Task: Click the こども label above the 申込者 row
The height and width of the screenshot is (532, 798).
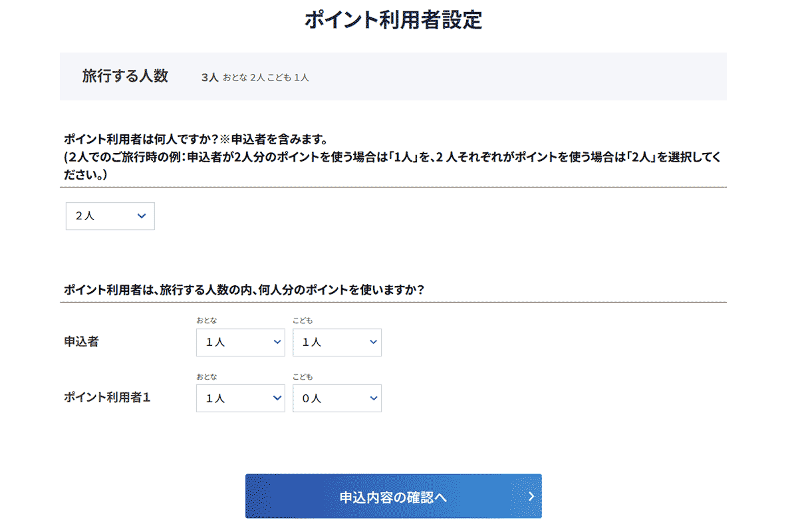Action: (x=303, y=321)
